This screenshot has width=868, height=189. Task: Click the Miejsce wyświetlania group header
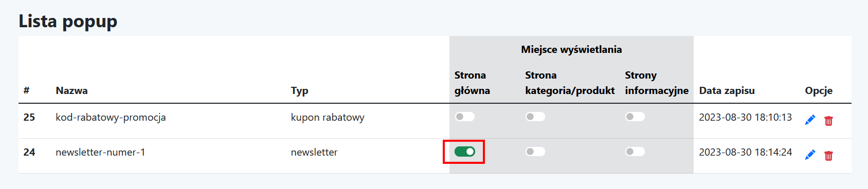tap(571, 50)
